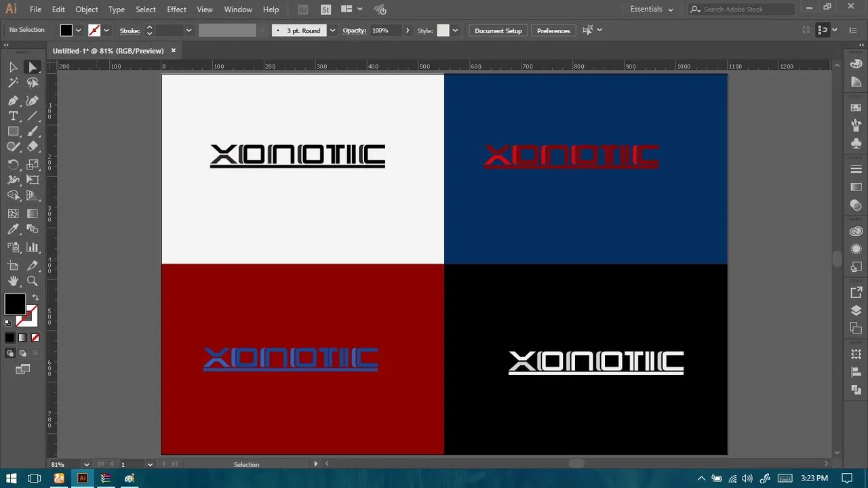Screen dimensions: 868x488
Task: Select the Eraser tool
Action: pyautogui.click(x=33, y=147)
